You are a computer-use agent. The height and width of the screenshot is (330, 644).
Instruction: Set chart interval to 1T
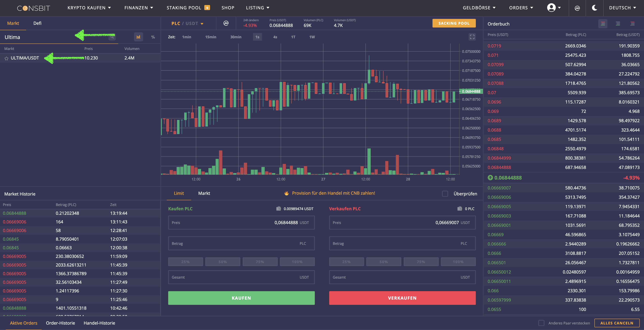point(293,37)
